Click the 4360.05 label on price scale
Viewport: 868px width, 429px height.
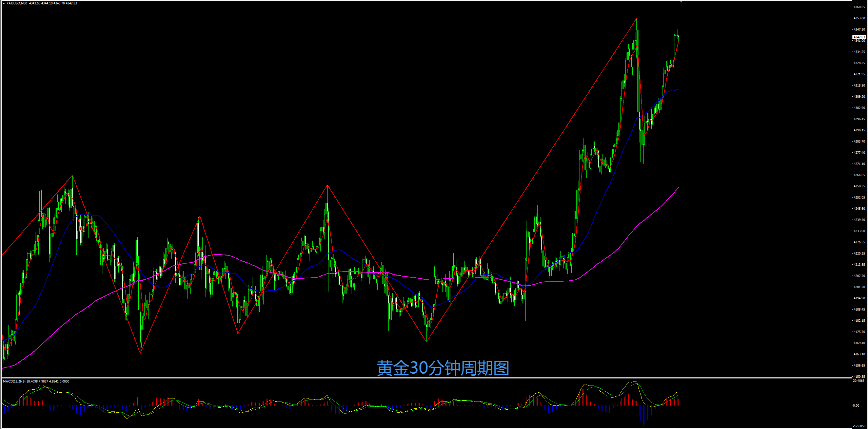(x=859, y=7)
